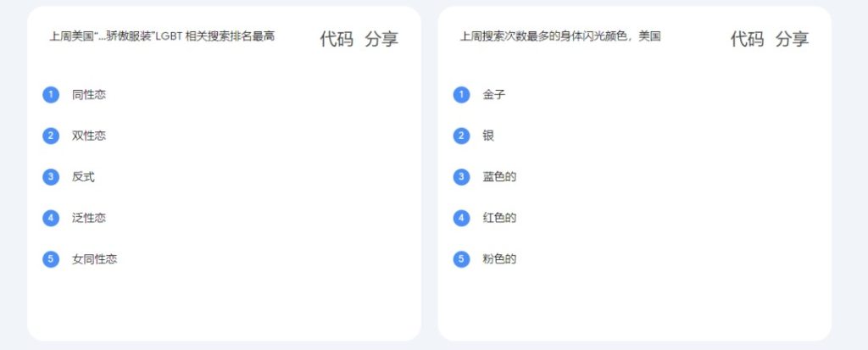This screenshot has width=868, height=350.
Task: Open the 同性恋 search term
Action: click(x=88, y=95)
